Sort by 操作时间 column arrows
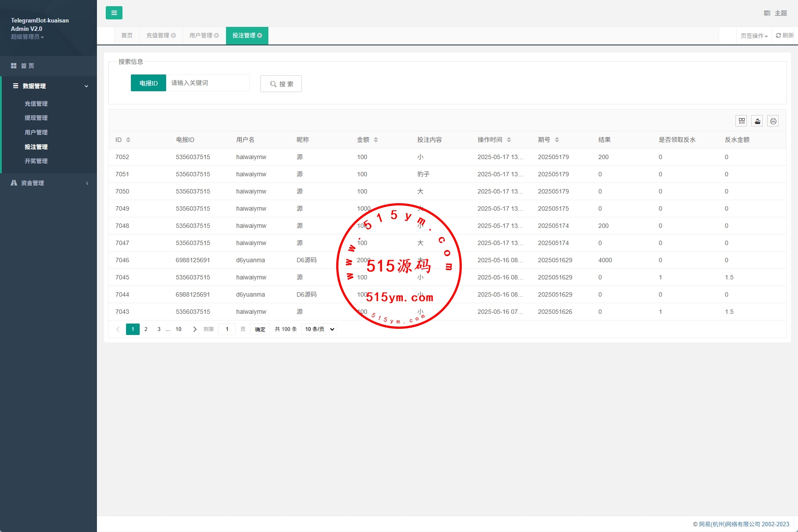This screenshot has height=532, width=798. coord(509,140)
